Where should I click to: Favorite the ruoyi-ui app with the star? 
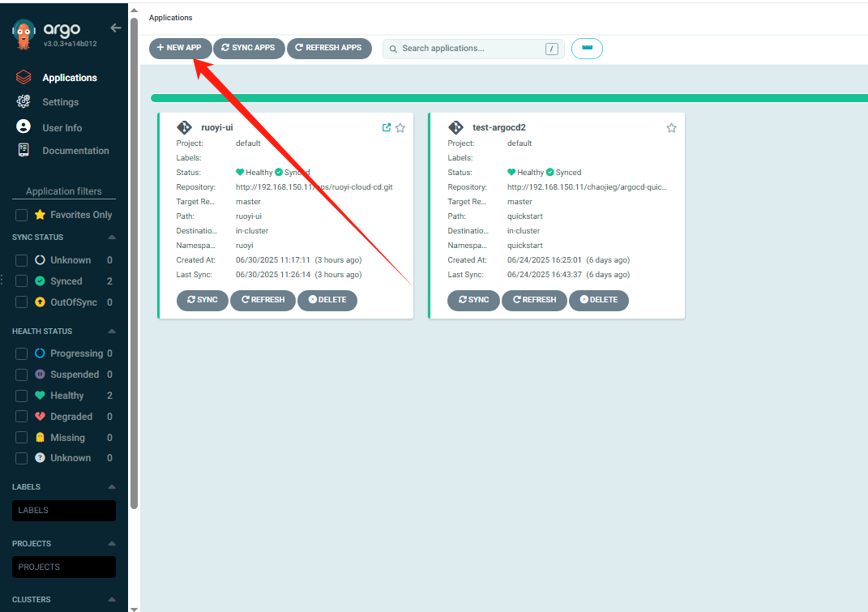coord(400,128)
